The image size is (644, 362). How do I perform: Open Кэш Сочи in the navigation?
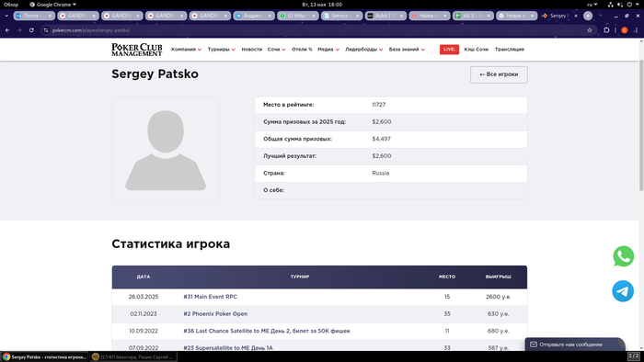coord(476,50)
